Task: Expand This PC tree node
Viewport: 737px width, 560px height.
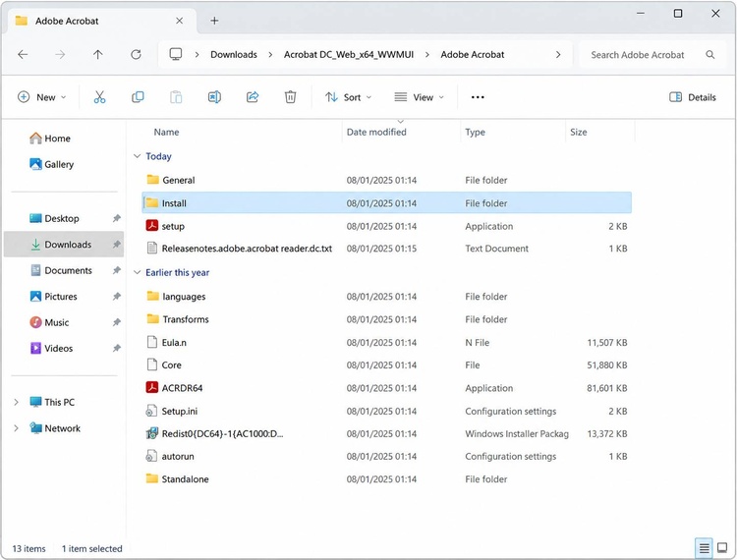Action: tap(16, 402)
